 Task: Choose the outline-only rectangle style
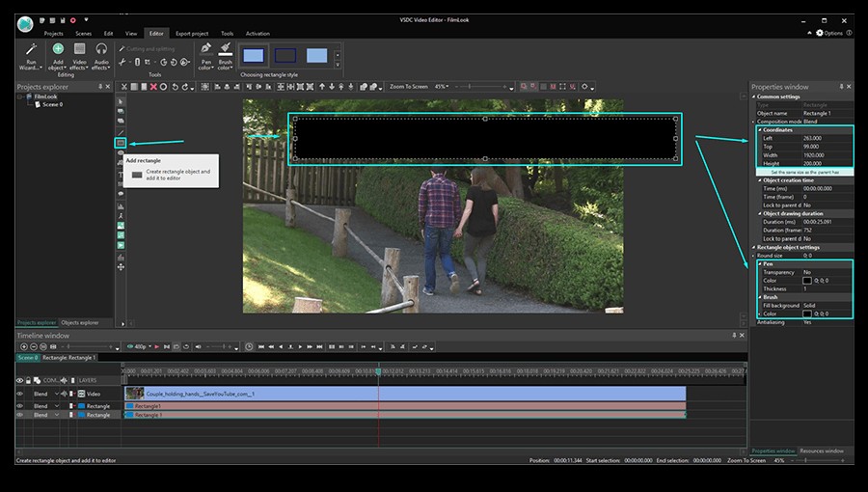click(285, 55)
